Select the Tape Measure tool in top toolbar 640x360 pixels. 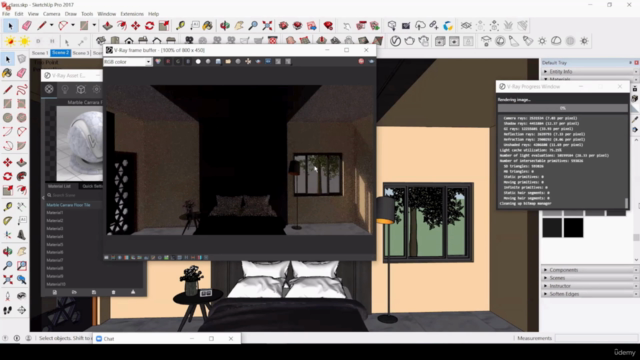coord(180,26)
